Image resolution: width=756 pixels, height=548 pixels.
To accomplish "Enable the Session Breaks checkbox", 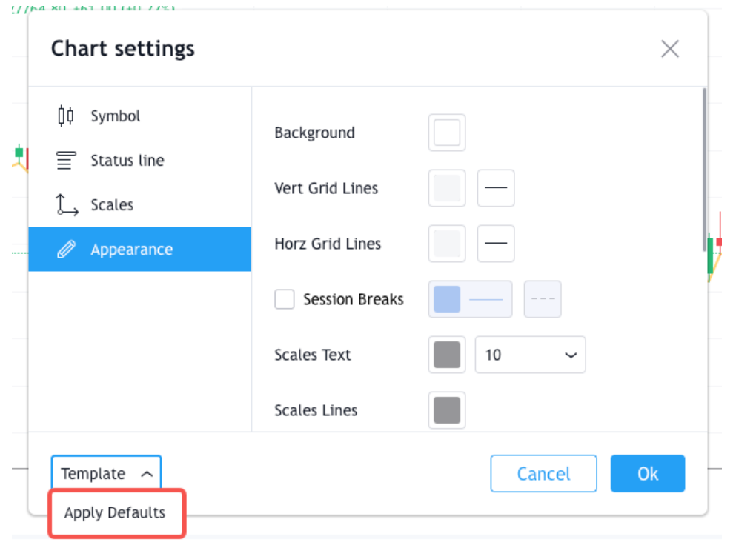I will point(285,299).
